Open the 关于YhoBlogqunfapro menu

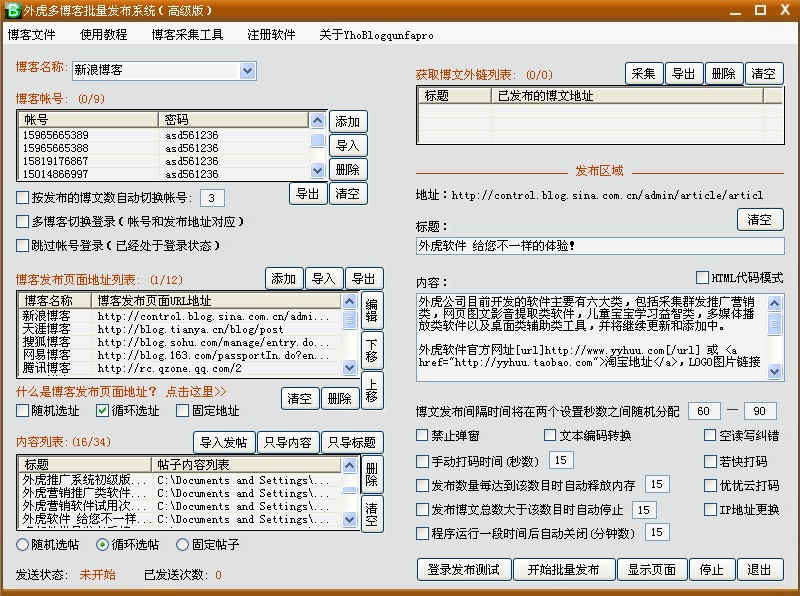pyautogui.click(x=377, y=35)
